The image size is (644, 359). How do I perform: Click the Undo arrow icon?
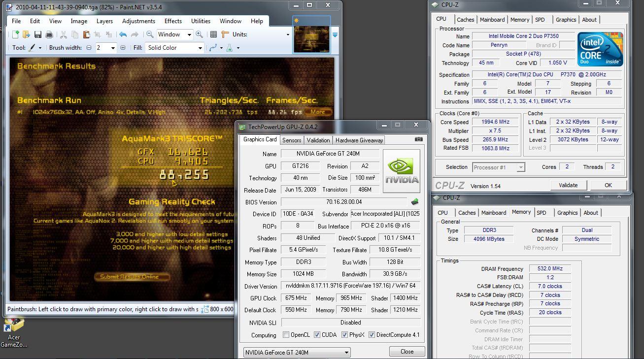tap(123, 34)
